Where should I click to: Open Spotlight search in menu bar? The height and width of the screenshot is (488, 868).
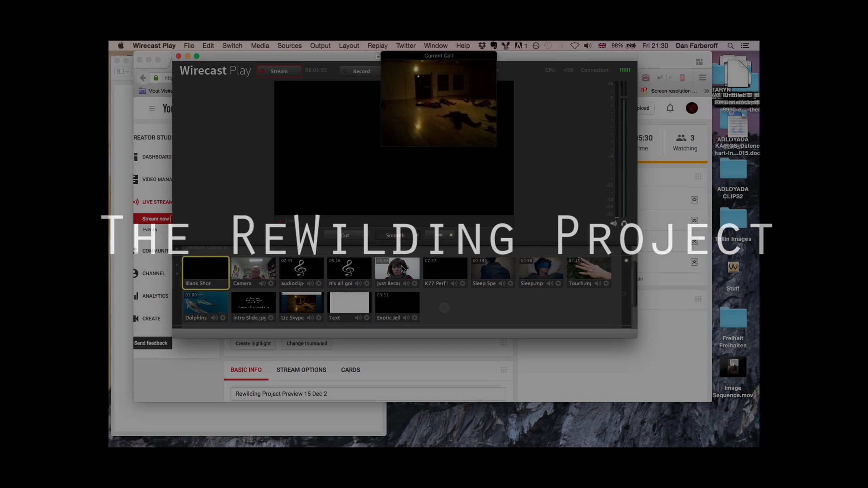tap(731, 46)
